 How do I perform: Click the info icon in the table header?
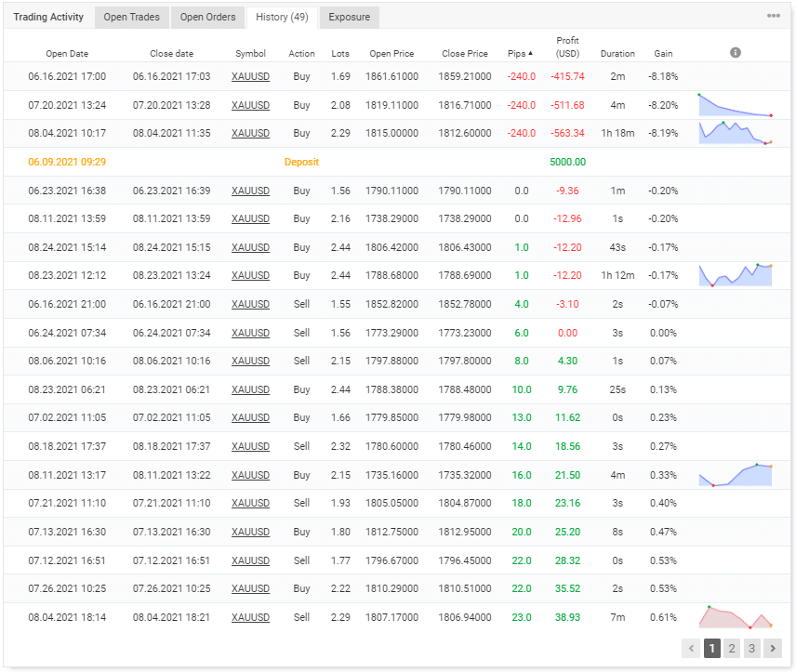(x=735, y=53)
